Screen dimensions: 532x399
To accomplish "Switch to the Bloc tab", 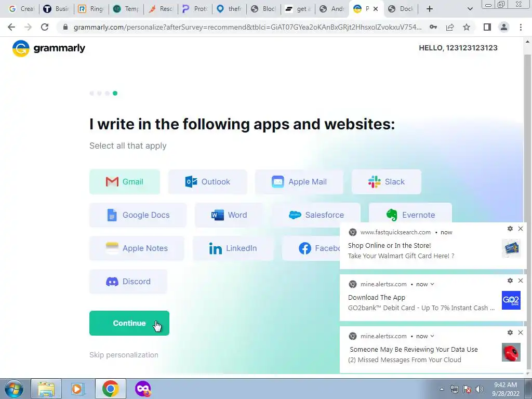I will point(263,9).
